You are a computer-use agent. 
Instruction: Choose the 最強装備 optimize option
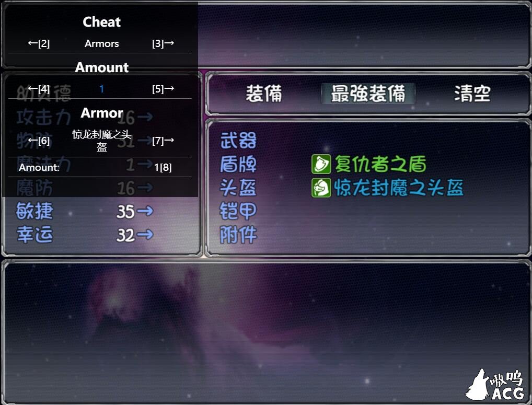coord(368,94)
